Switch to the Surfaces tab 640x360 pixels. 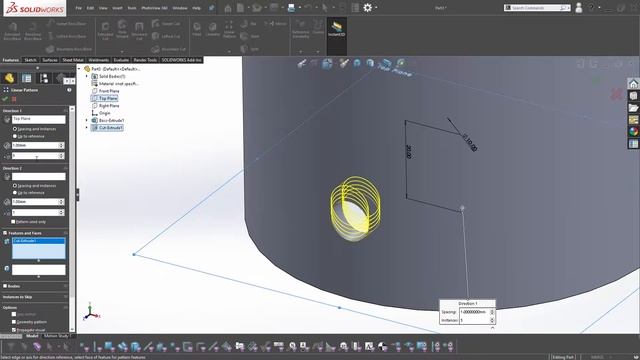point(50,60)
